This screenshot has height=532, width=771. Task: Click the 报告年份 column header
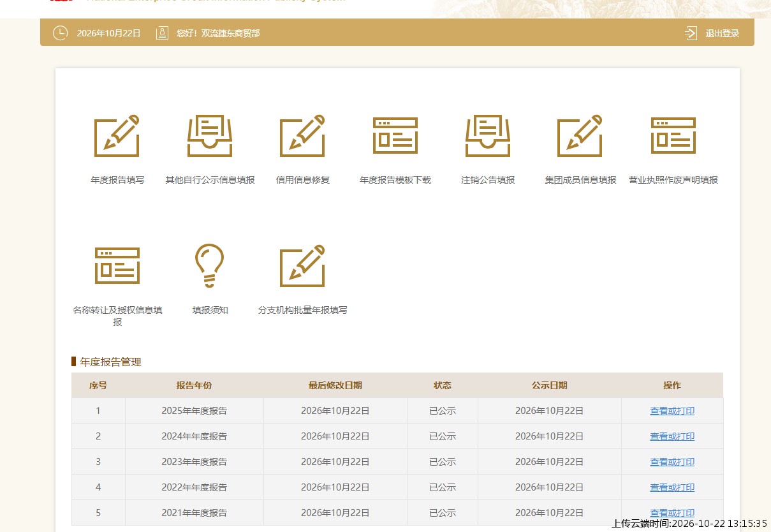(x=195, y=385)
